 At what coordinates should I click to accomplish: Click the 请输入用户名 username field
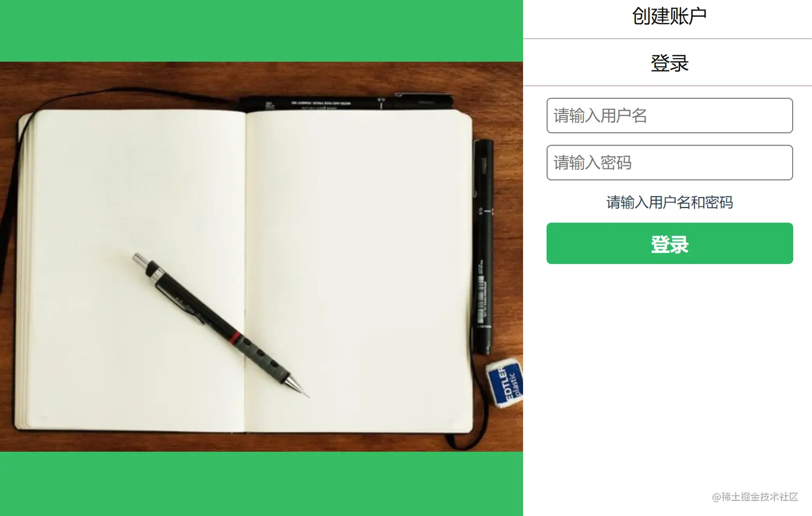click(670, 116)
